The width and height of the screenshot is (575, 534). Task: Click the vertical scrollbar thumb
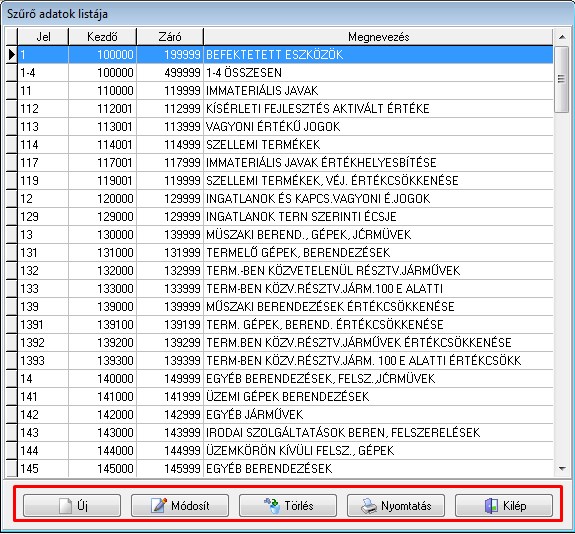click(561, 79)
